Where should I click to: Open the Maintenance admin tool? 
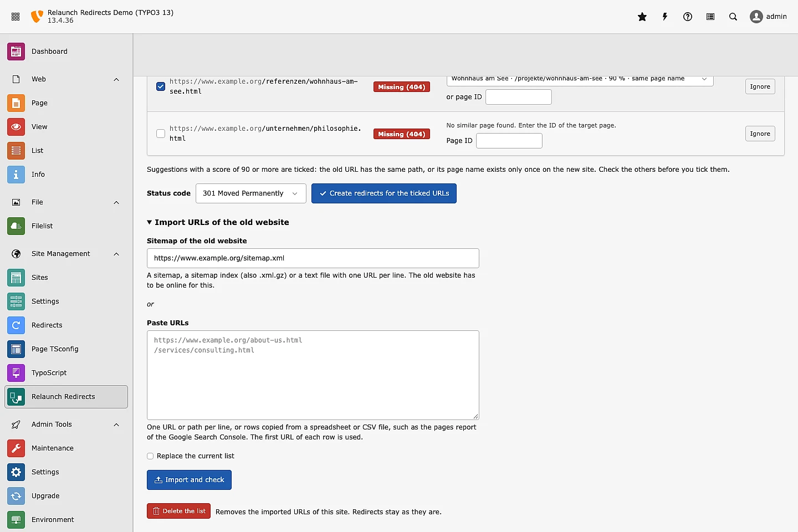coord(66,448)
